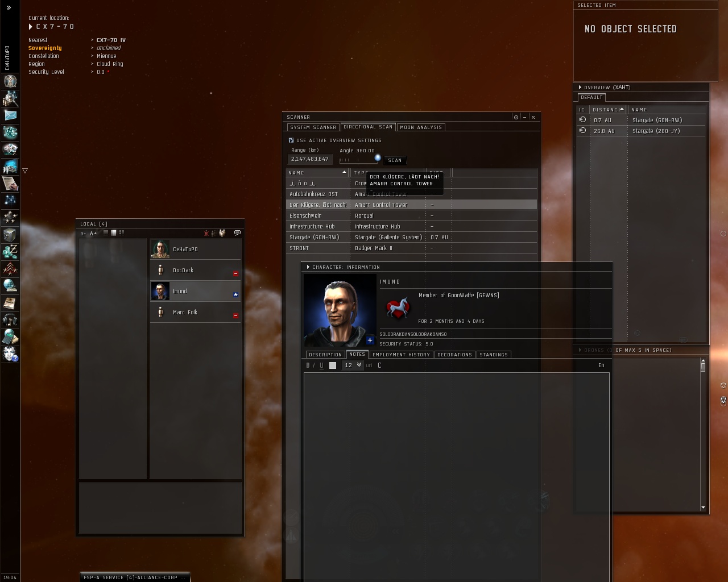Open the Overview (XAHT) menu triangle
The width and height of the screenshot is (728, 582).
pos(580,88)
